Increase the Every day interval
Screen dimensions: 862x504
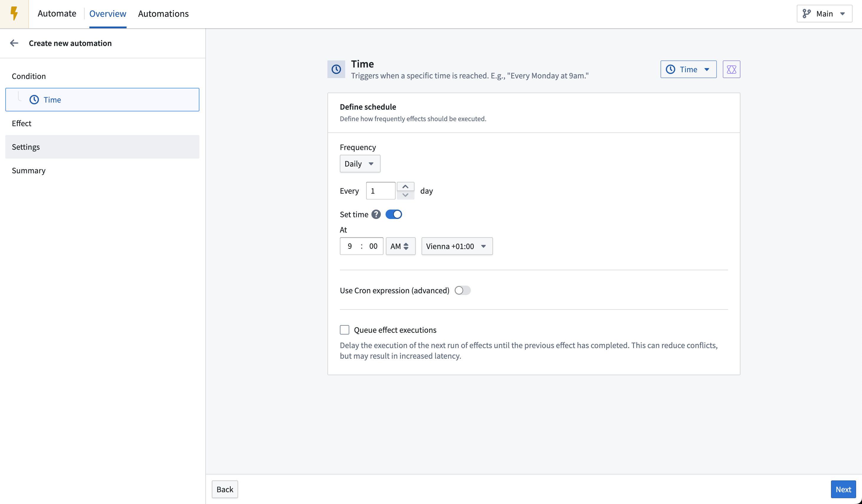pyautogui.click(x=405, y=187)
